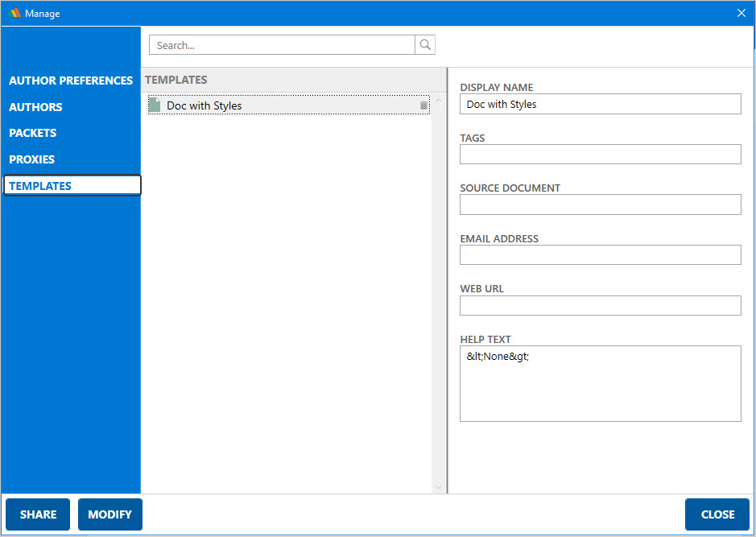Delete Doc with Styles via trash icon

pos(423,105)
